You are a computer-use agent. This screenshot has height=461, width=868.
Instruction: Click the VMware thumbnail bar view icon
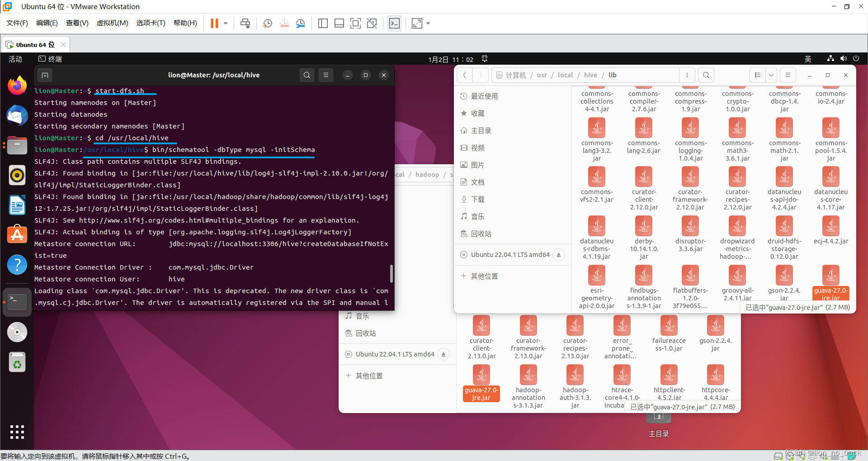[x=339, y=23]
